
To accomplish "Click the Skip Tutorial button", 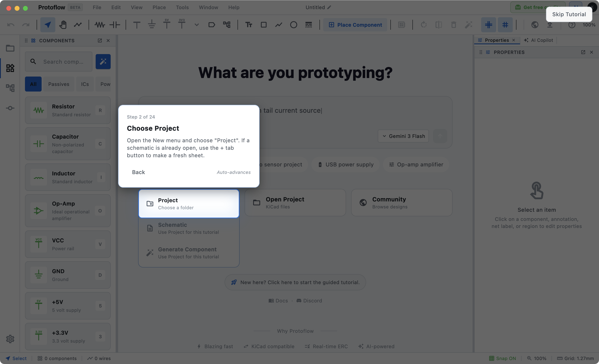I will pyautogui.click(x=569, y=14).
